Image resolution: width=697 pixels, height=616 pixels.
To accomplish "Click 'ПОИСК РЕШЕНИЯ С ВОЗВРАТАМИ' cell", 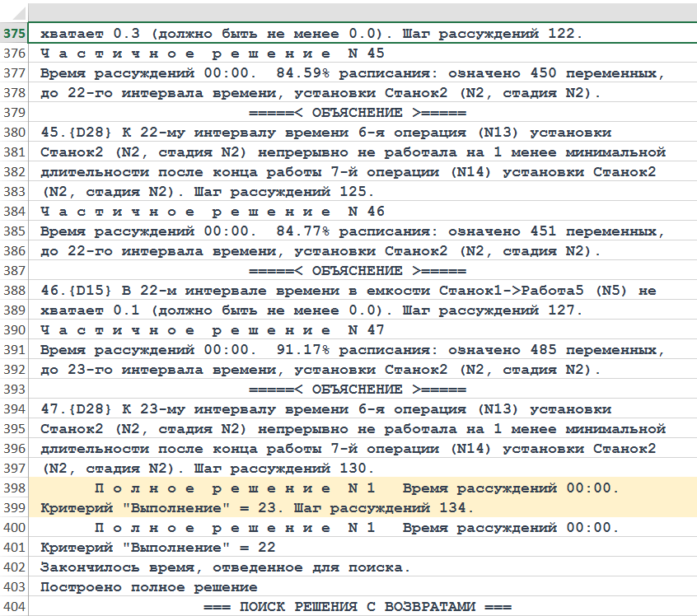I will coord(357,607).
